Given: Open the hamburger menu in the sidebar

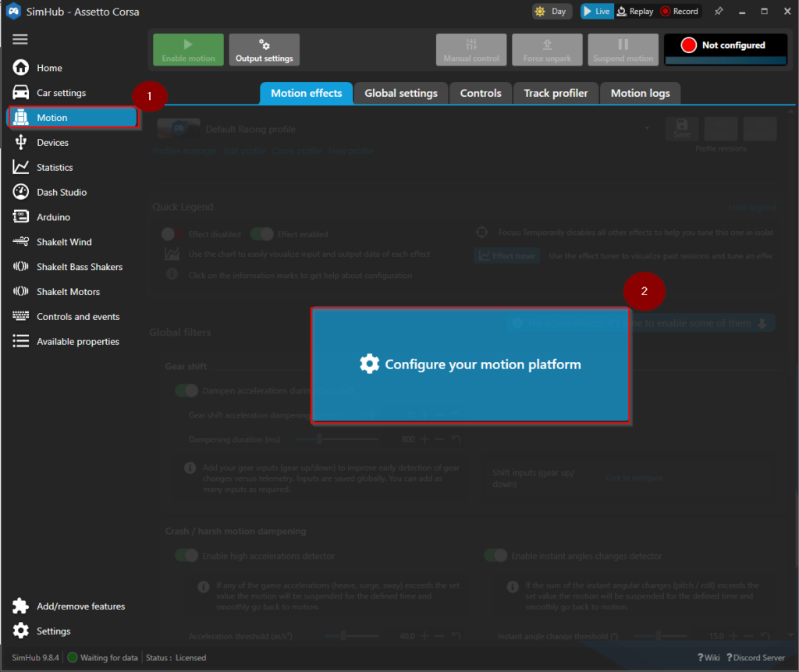Looking at the screenshot, I should [20, 39].
